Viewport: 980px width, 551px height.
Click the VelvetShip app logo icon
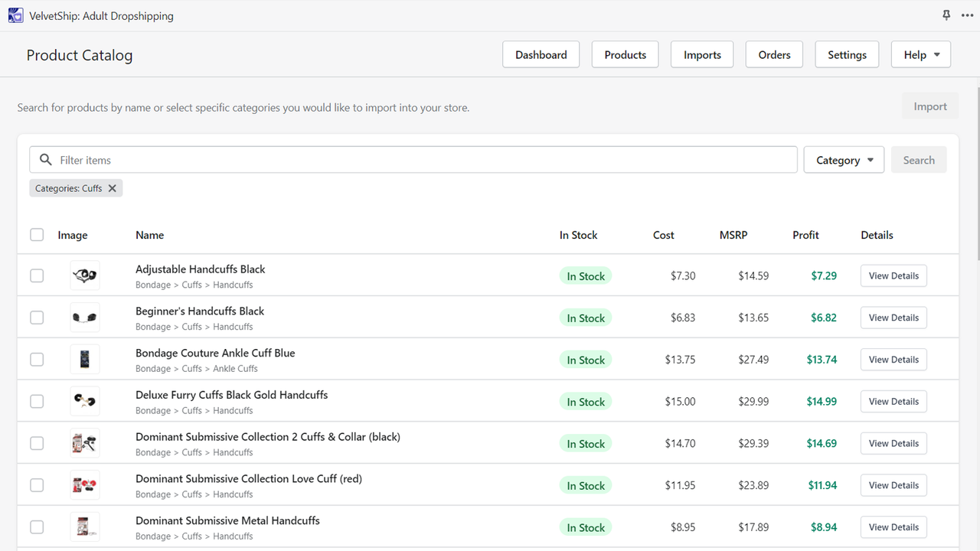(15, 15)
